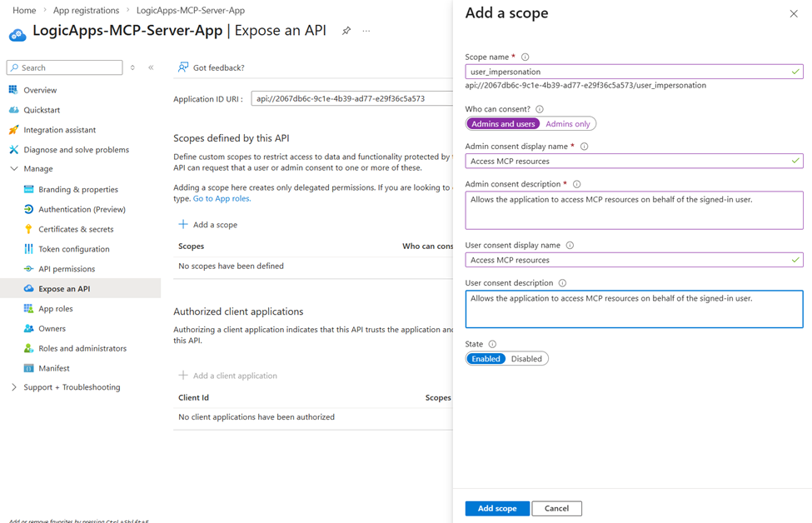Choose Admins and users consent option
This screenshot has width=812, height=523.
coord(503,124)
